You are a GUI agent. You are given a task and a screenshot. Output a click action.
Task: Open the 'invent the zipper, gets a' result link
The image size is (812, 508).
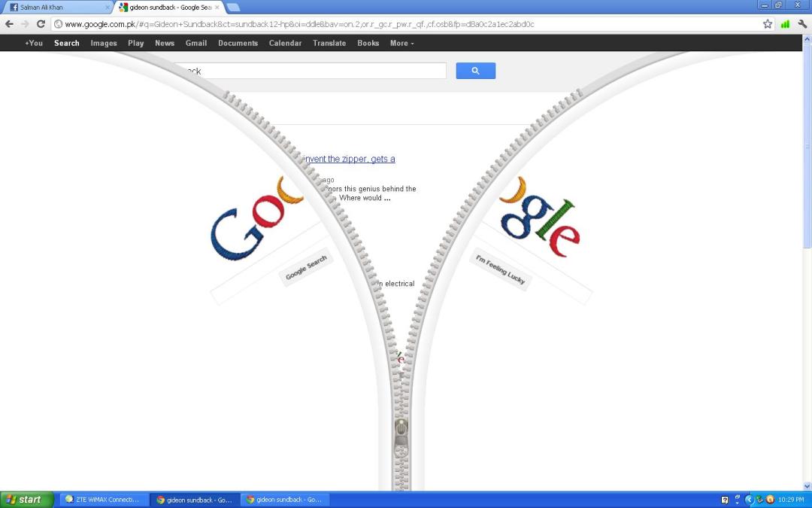tap(350, 159)
